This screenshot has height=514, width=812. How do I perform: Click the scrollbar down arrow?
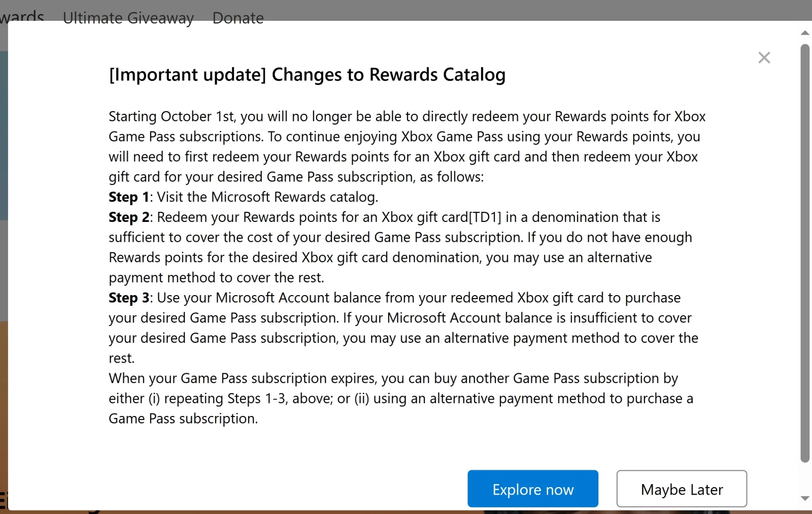click(x=805, y=499)
